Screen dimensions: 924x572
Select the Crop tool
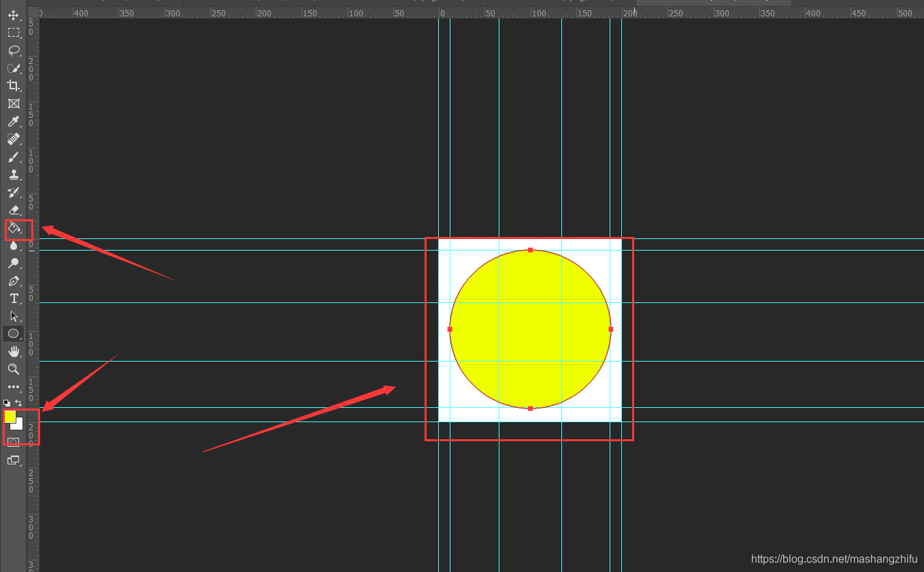click(13, 86)
